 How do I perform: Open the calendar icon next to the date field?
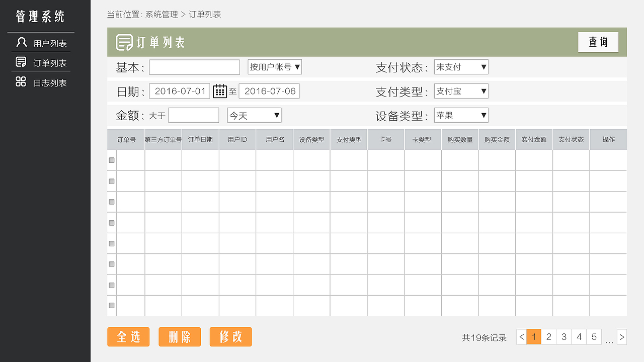220,91
